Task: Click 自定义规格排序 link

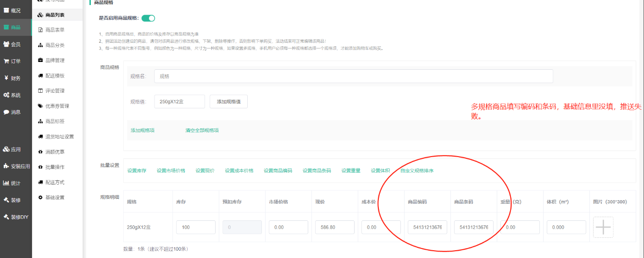Action: [x=416, y=171]
